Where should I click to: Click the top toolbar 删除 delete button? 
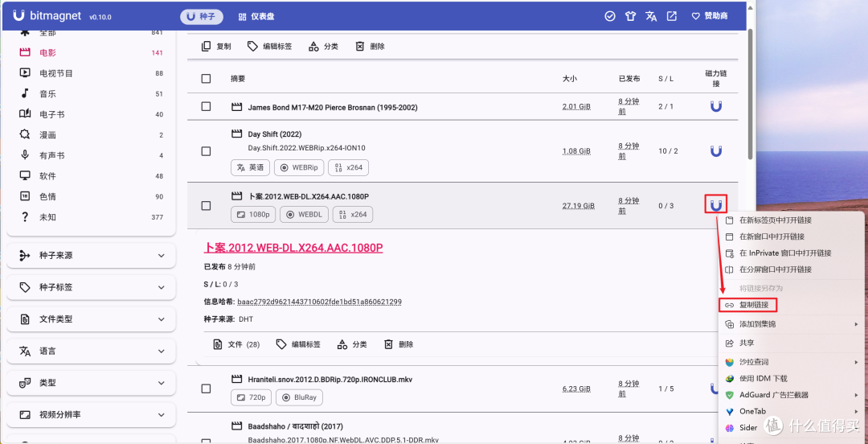(370, 47)
